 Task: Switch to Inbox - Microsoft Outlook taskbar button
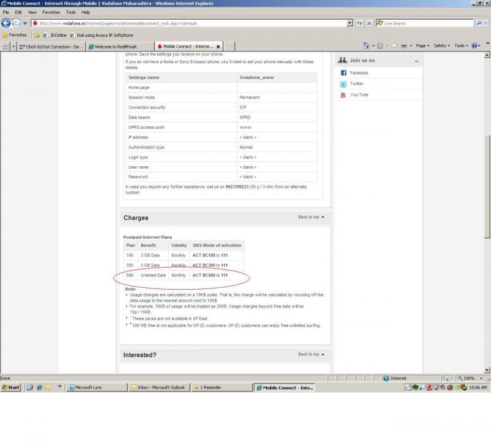160,388
